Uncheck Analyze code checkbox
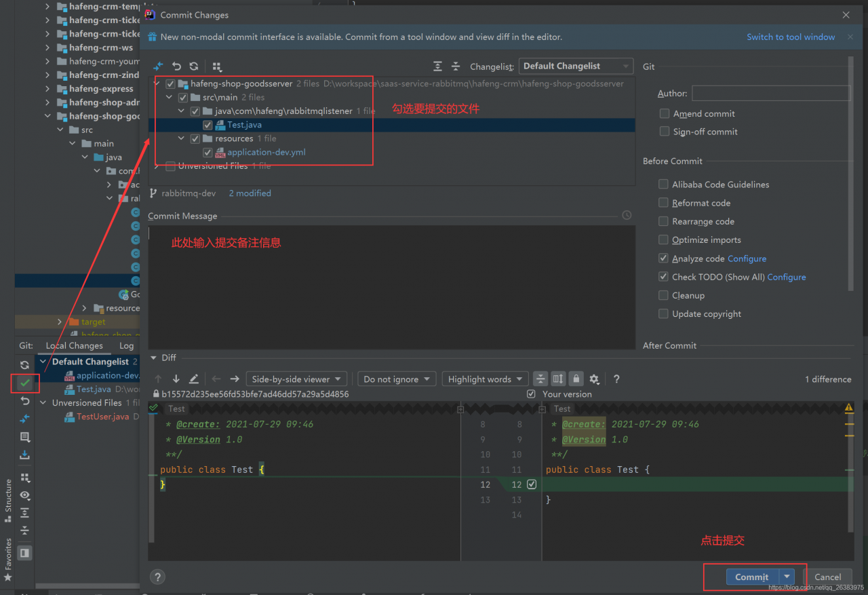This screenshot has width=868, height=595. tap(663, 258)
